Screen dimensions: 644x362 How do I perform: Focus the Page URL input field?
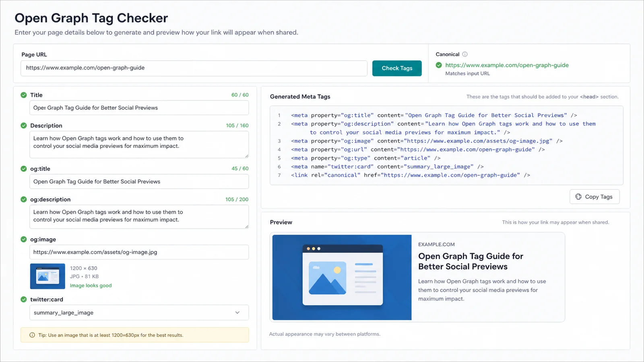point(194,68)
